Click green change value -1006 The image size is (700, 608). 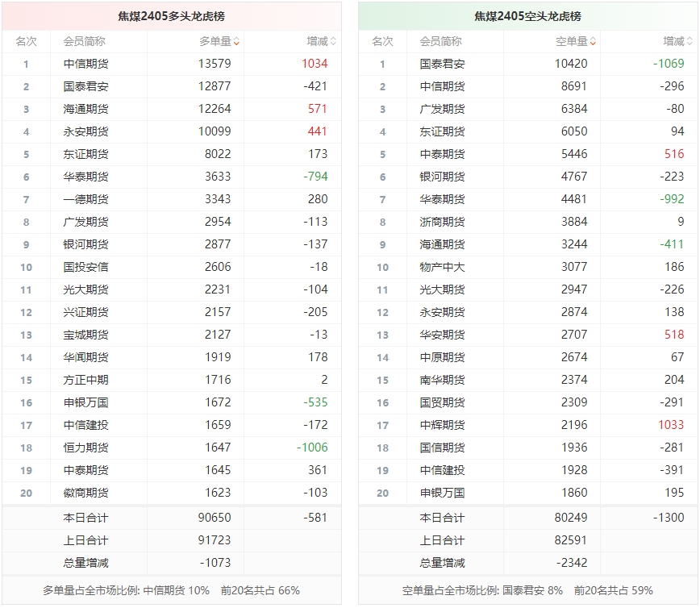[x=313, y=448]
